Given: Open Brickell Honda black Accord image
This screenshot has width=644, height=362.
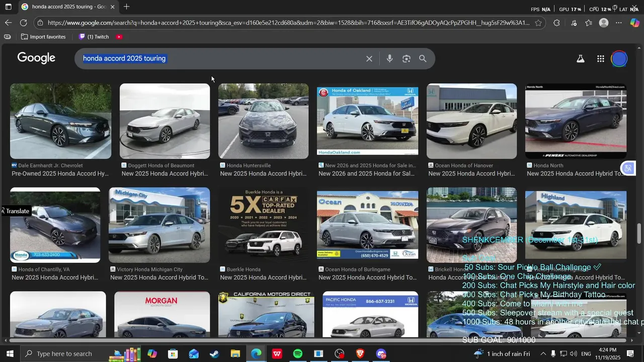Looking at the screenshot, I should point(471,225).
